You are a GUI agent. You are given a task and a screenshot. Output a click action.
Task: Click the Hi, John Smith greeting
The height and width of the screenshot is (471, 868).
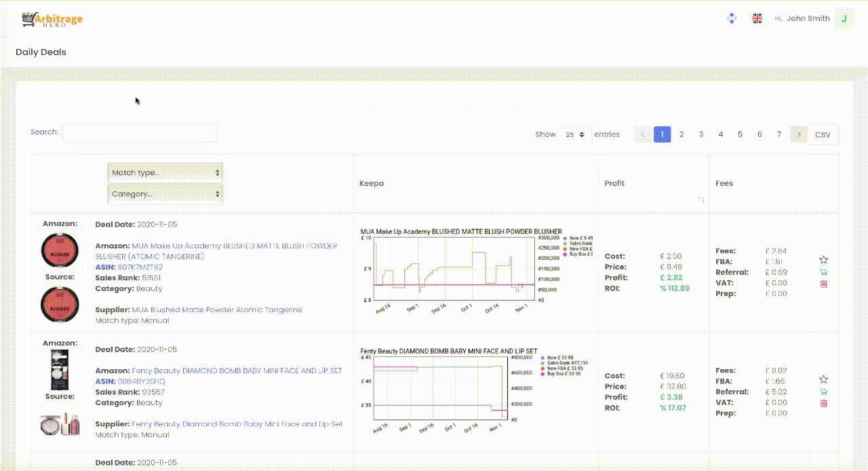pos(802,18)
